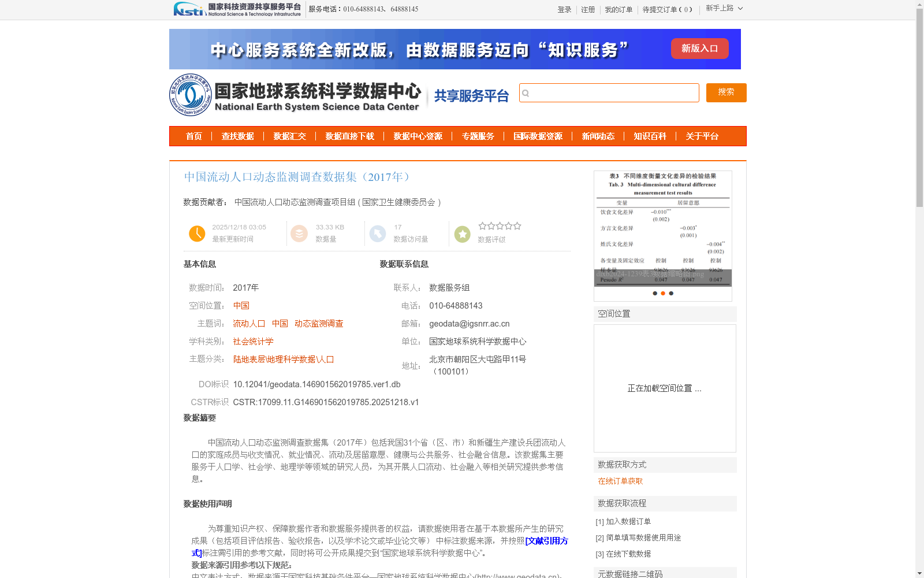Click step [3] 在线下载数据
This screenshot has width=924, height=578.
pyautogui.click(x=623, y=554)
